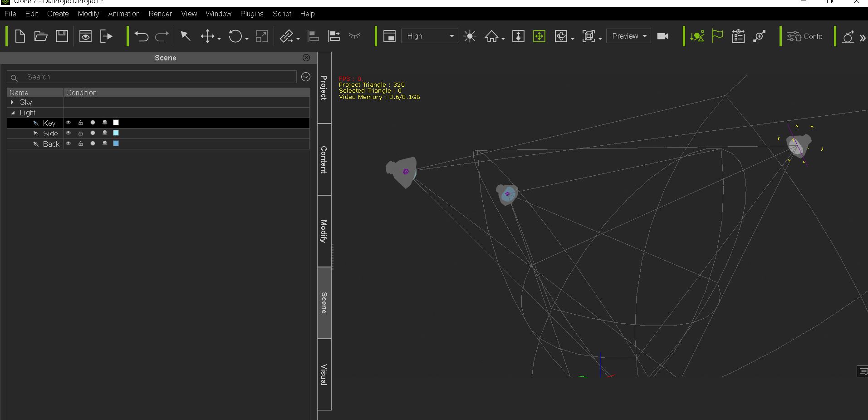868x420 pixels.
Task: Choose the Move tool
Action: (x=207, y=36)
